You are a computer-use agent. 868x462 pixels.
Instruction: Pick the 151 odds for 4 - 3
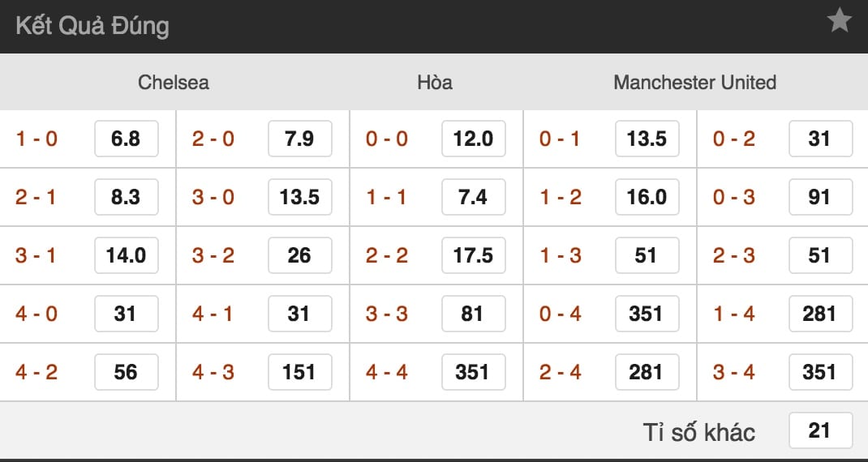pyautogui.click(x=299, y=372)
